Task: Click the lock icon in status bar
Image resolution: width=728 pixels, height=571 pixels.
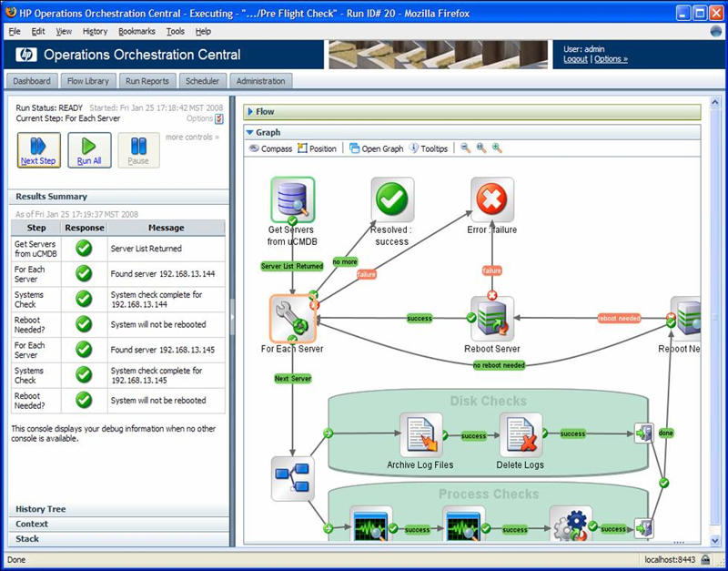Action: pyautogui.click(x=705, y=559)
